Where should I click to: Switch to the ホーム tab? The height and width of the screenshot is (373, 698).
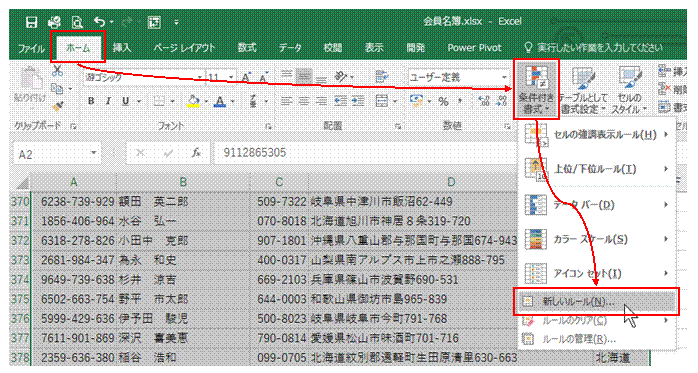pos(78,47)
